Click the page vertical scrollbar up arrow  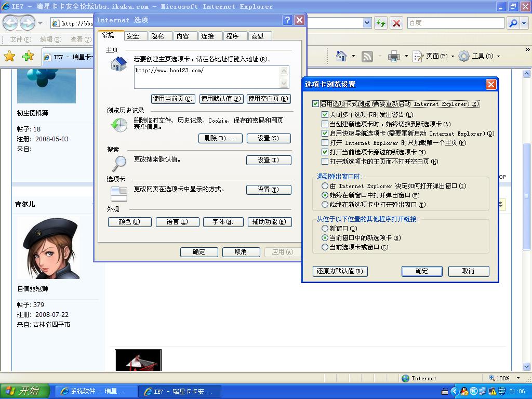click(x=527, y=73)
